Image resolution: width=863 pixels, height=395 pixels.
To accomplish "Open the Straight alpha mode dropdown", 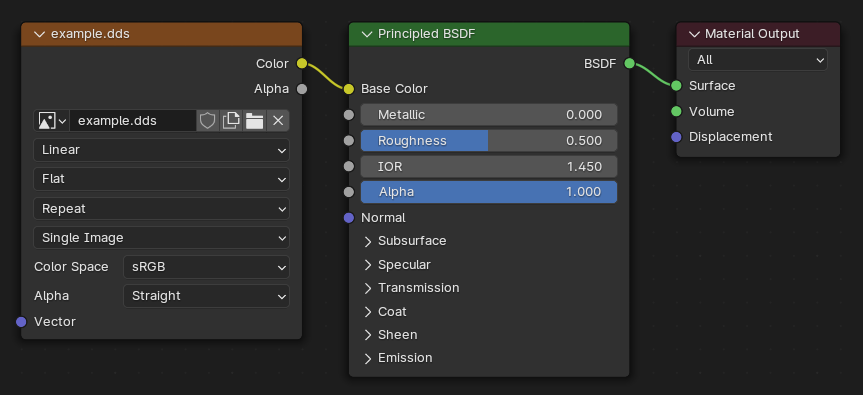I will pyautogui.click(x=206, y=296).
